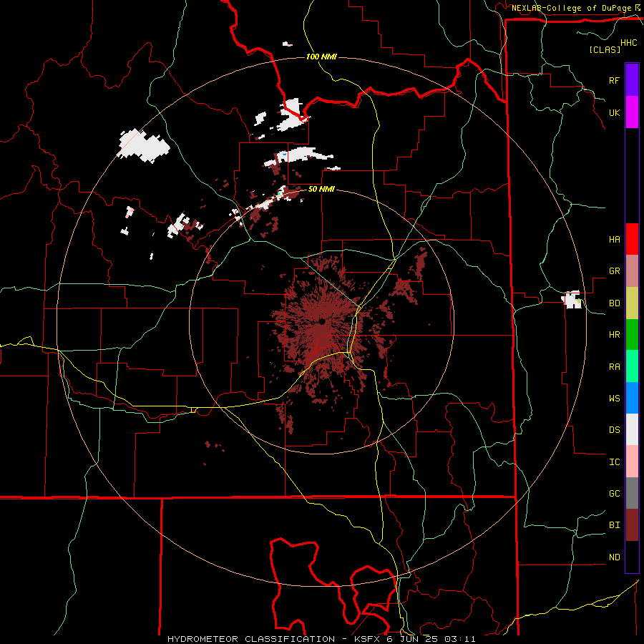644x644 pixels.
Task: Click the NEXLAB-College of DuPage watermark text
Action: click(x=571, y=8)
